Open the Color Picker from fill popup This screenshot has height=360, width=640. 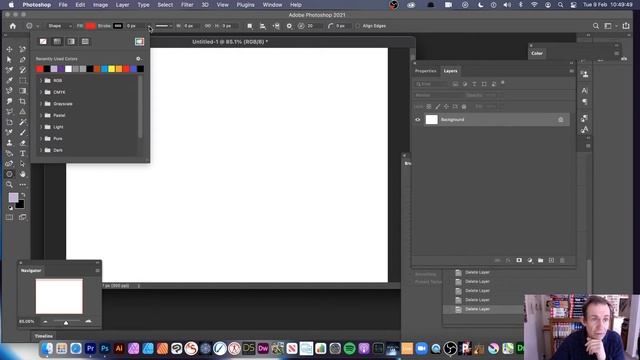[x=140, y=41]
